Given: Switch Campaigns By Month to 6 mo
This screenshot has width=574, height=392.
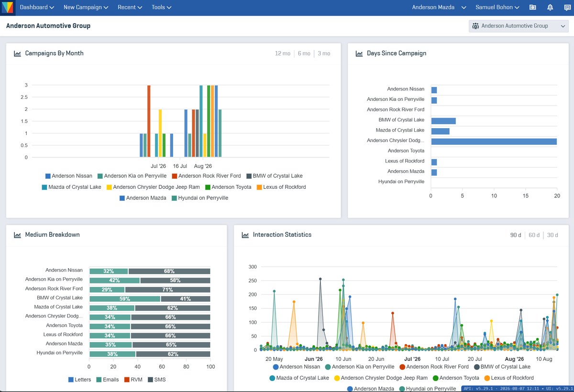Looking at the screenshot, I should coord(304,54).
